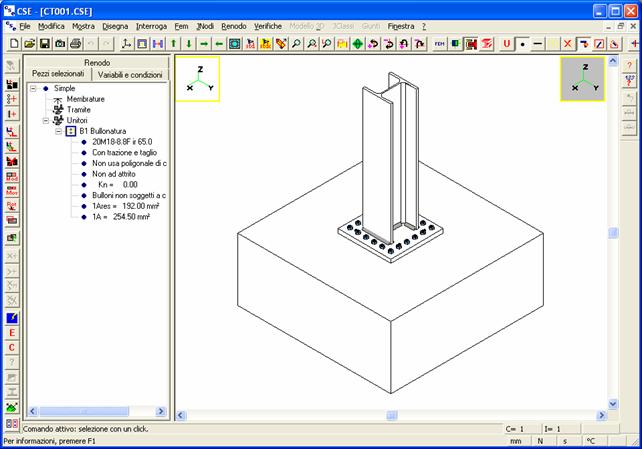
Task: Toggle the dash line toolbar button
Action: pyautogui.click(x=538, y=44)
